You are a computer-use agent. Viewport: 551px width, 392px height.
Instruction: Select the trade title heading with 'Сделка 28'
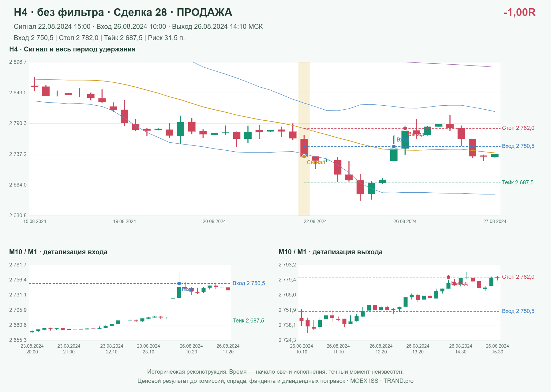coord(123,12)
